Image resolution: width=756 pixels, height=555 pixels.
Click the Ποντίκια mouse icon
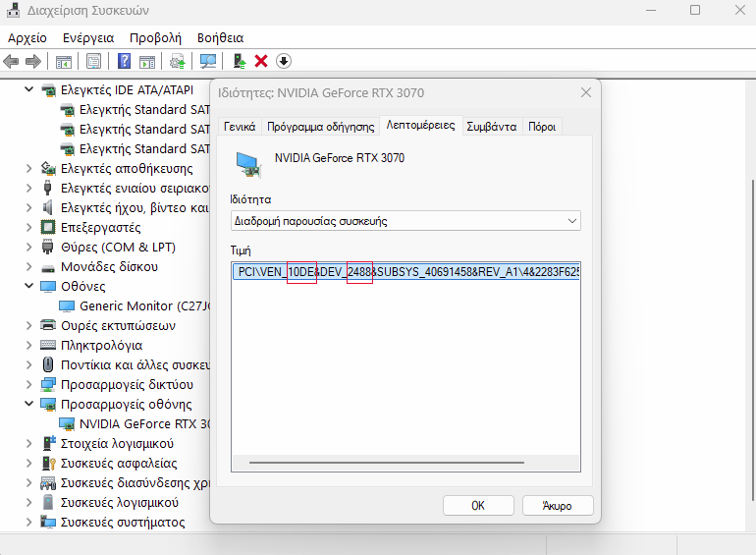[48, 364]
